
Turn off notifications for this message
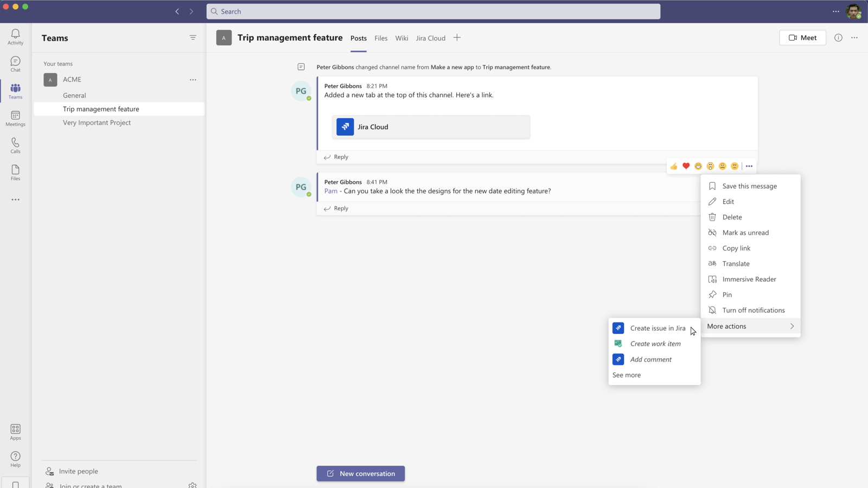(753, 310)
